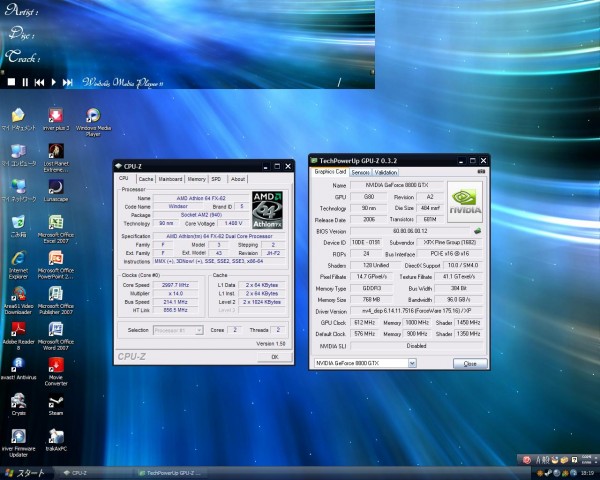Click play in the media player gadget

click(x=54, y=82)
